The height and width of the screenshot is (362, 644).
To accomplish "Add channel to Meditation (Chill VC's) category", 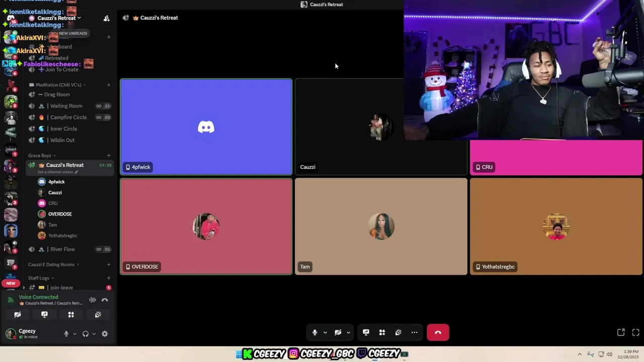I will click(109, 85).
